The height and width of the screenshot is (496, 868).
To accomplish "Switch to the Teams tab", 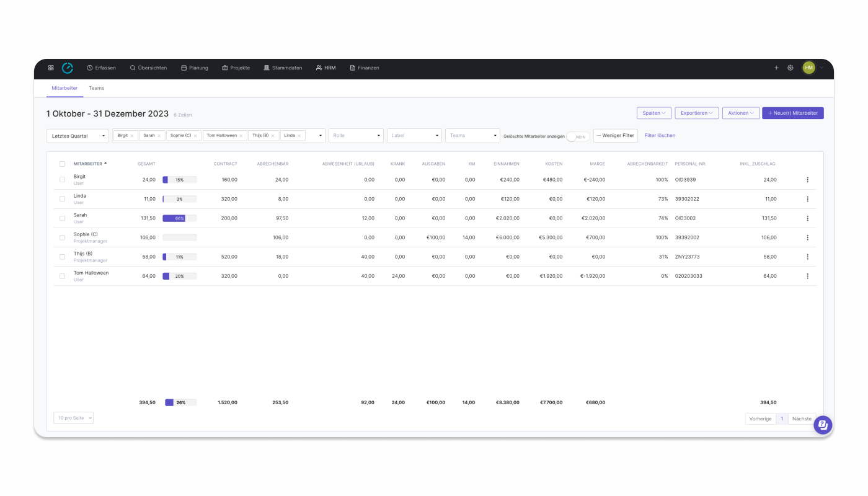I will [x=96, y=88].
